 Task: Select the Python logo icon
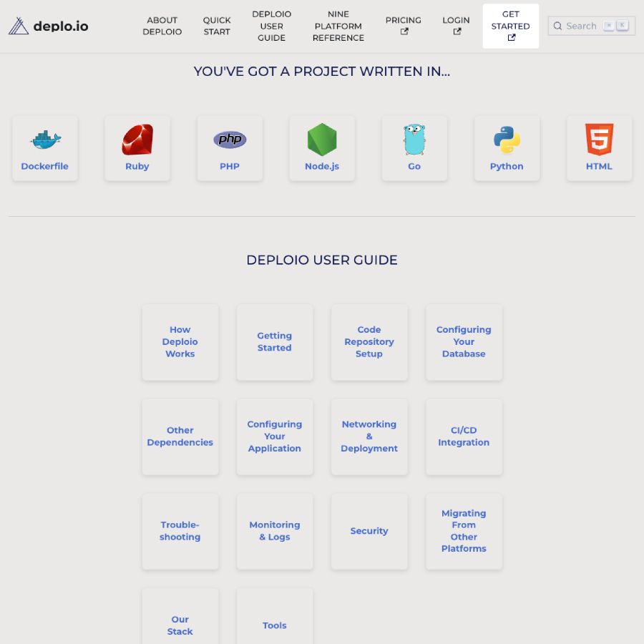(507, 140)
